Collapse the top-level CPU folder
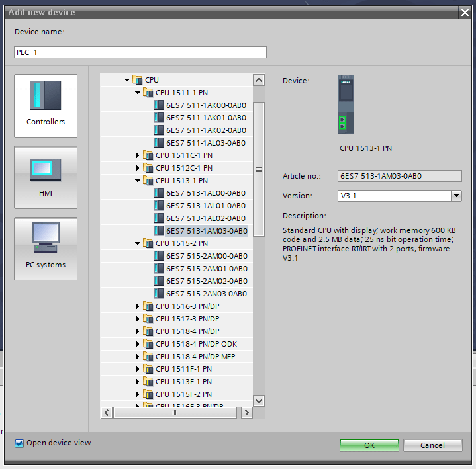This screenshot has height=469, width=476. click(127, 80)
